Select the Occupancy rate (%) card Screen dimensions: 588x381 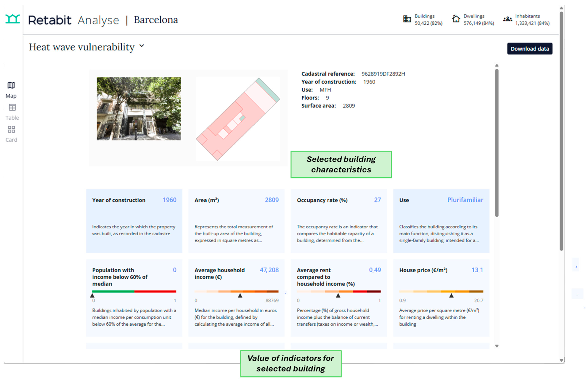tap(339, 221)
